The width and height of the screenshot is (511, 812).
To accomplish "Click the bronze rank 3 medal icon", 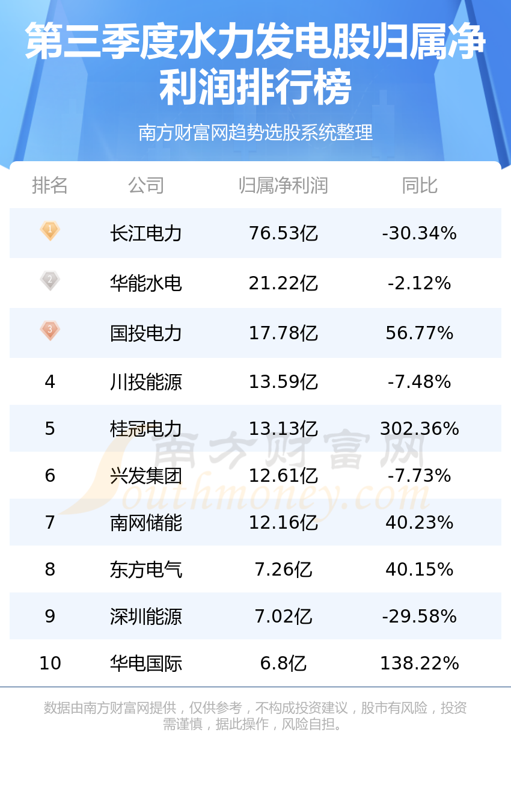I will click(50, 331).
